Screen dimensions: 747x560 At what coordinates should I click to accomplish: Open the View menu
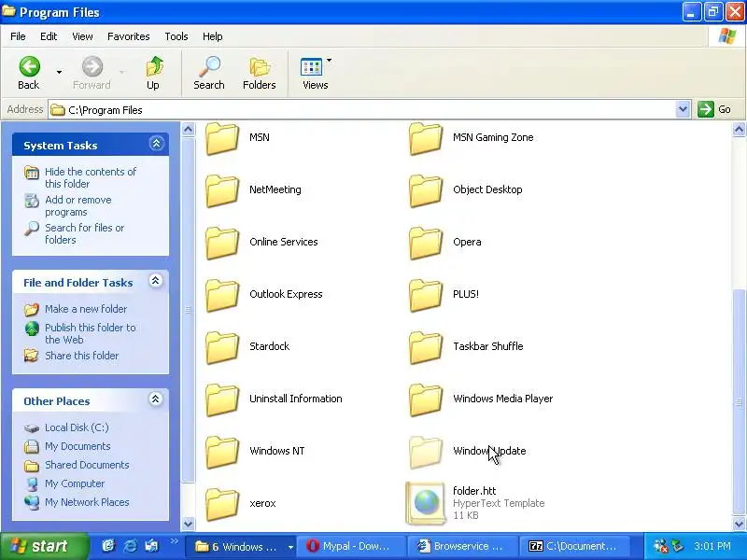82,36
